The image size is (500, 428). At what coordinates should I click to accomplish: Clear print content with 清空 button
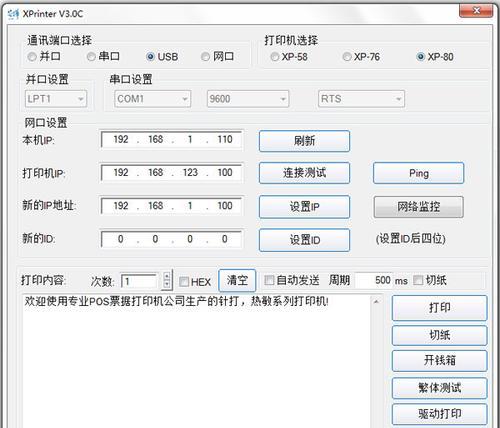237,280
